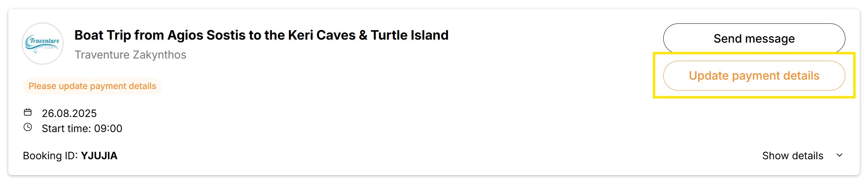Click the date 26.08.2025

point(69,113)
